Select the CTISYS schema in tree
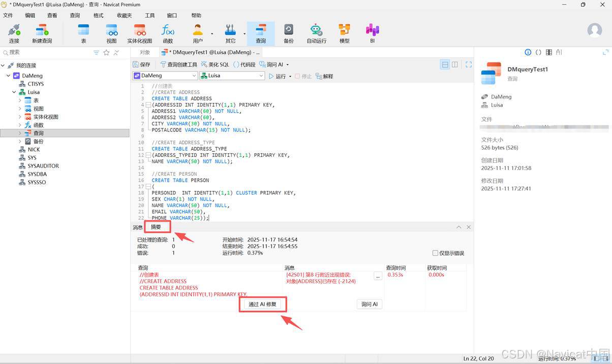Screen dimensions: 612x364 (x=36, y=84)
